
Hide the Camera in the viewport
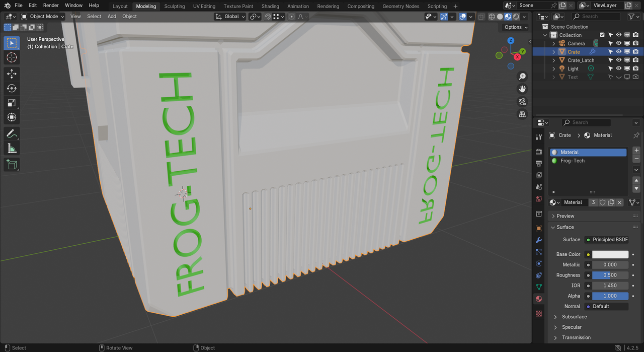click(x=619, y=43)
